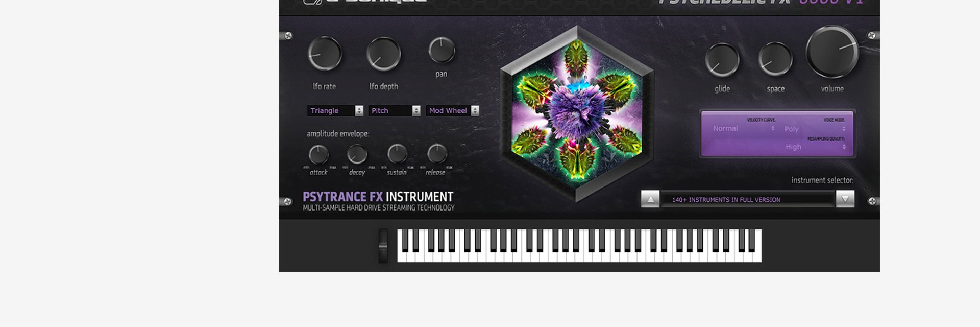This screenshot has height=327, width=980.
Task: Select next instrument with down arrow
Action: click(845, 199)
